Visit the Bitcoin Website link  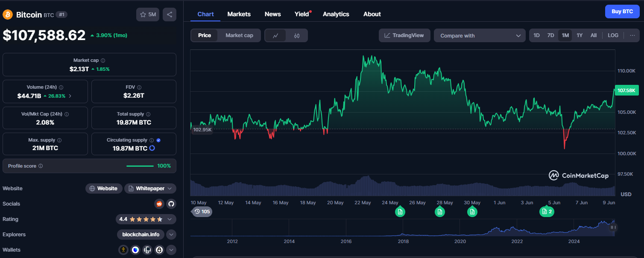tap(104, 188)
